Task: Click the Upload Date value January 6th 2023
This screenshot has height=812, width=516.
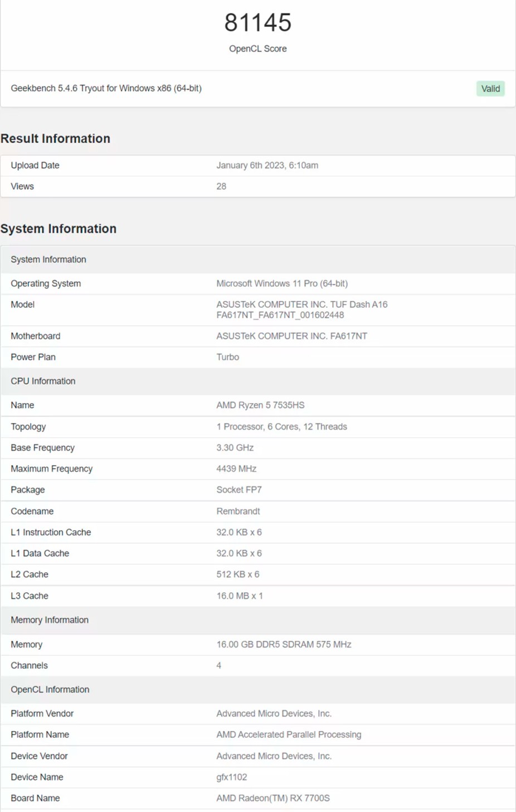Action: 267,165
